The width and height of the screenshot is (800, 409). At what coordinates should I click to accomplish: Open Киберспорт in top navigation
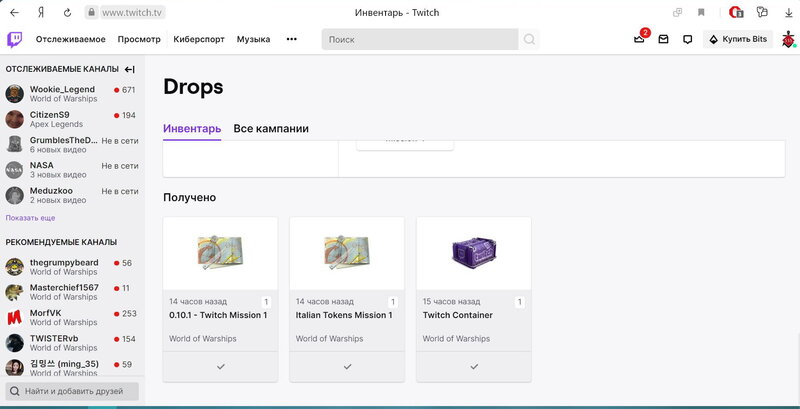pos(199,40)
